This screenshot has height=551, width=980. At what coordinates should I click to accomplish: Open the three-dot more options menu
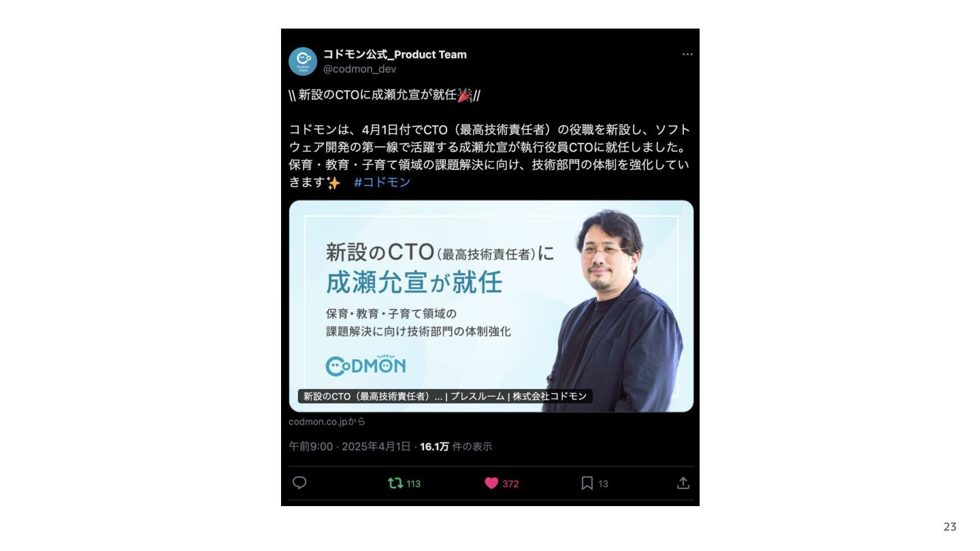click(x=687, y=54)
